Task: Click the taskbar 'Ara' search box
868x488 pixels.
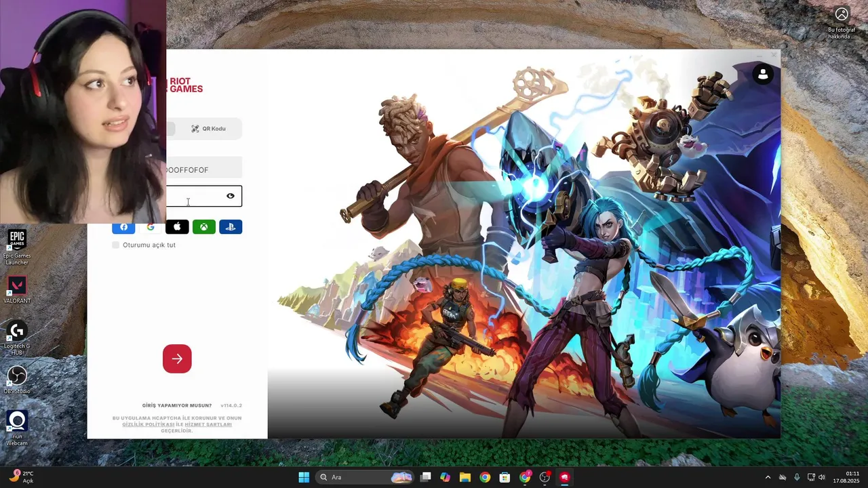Action: click(x=366, y=477)
